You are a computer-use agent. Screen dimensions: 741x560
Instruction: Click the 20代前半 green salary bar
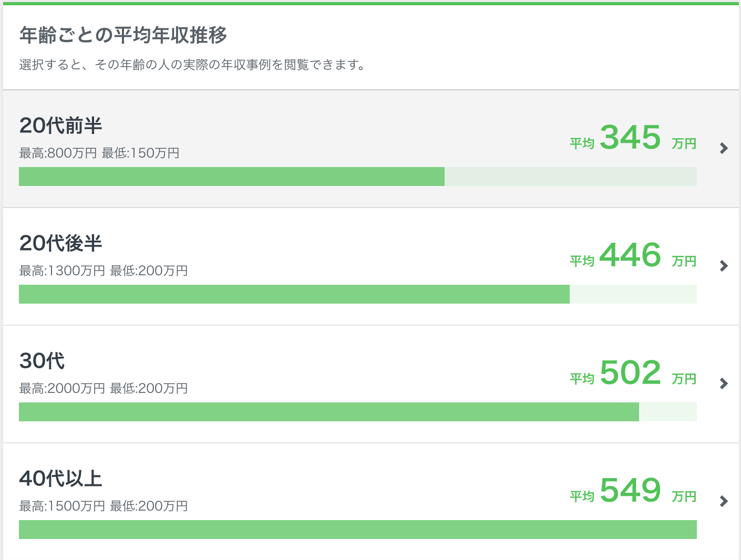(231, 177)
